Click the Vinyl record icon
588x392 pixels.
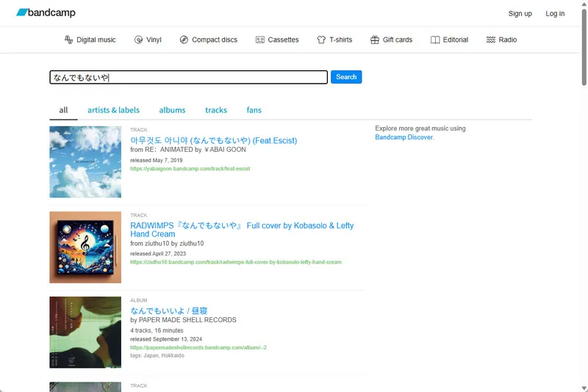click(138, 40)
